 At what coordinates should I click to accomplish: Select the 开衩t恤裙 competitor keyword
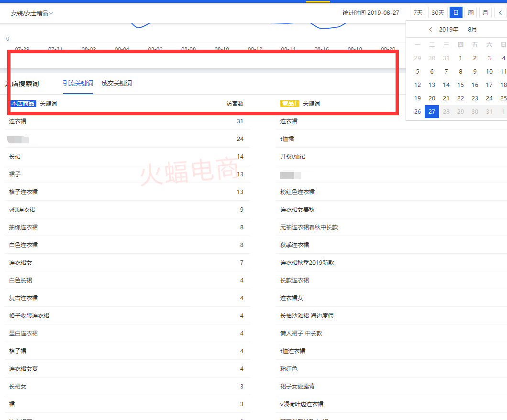293,157
